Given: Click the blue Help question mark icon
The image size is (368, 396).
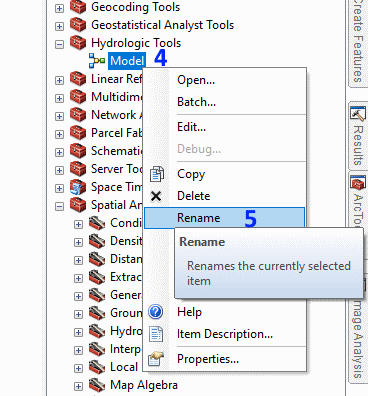Looking at the screenshot, I should (156, 312).
